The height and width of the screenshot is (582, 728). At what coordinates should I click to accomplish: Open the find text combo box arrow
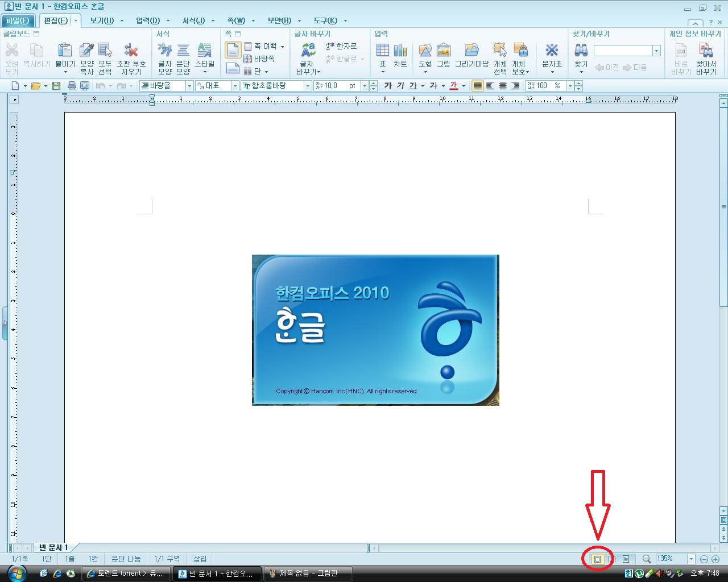click(x=656, y=51)
